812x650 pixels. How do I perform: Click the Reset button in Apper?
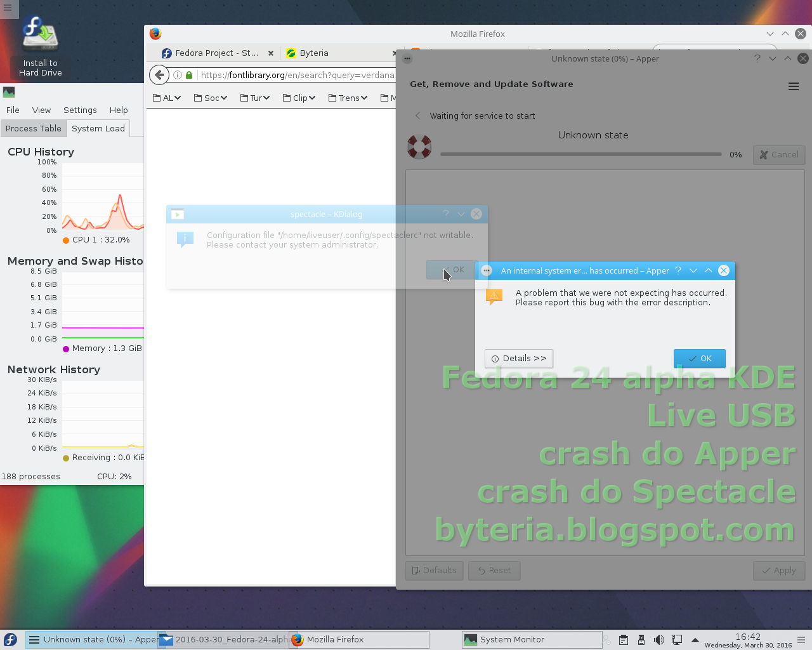[x=494, y=571]
